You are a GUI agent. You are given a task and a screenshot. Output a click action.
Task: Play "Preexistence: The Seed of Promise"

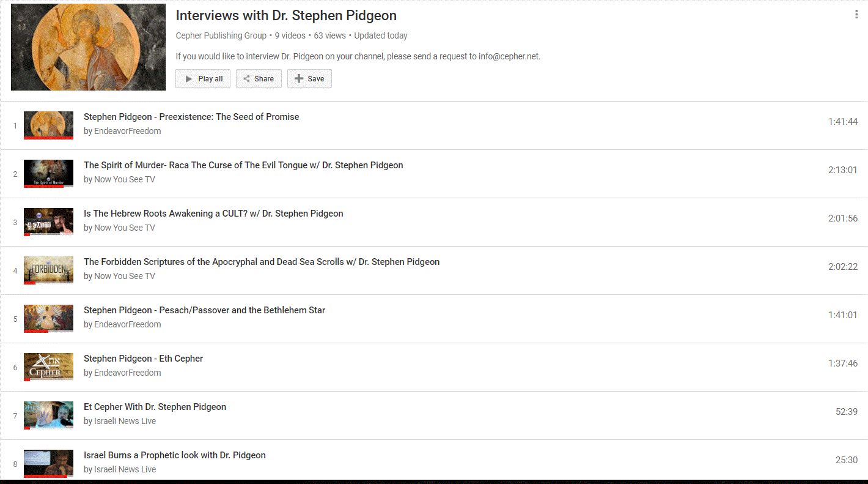point(191,116)
